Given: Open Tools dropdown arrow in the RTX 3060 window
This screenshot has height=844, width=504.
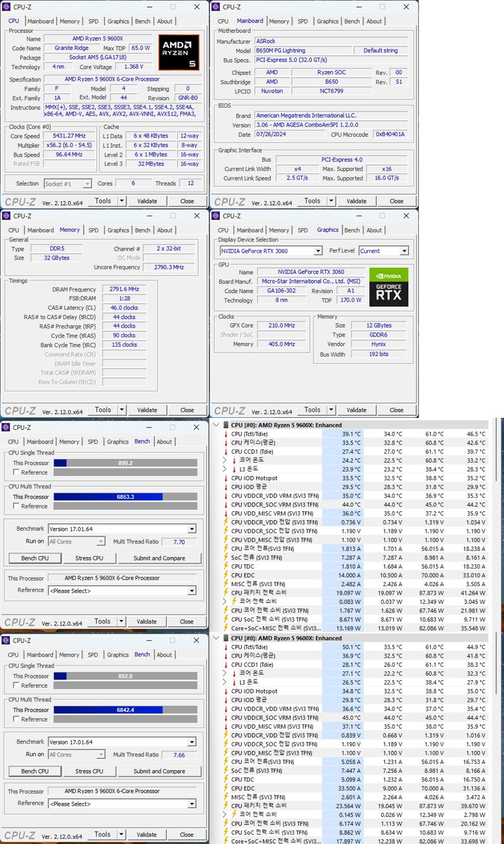Looking at the screenshot, I should point(332,410).
